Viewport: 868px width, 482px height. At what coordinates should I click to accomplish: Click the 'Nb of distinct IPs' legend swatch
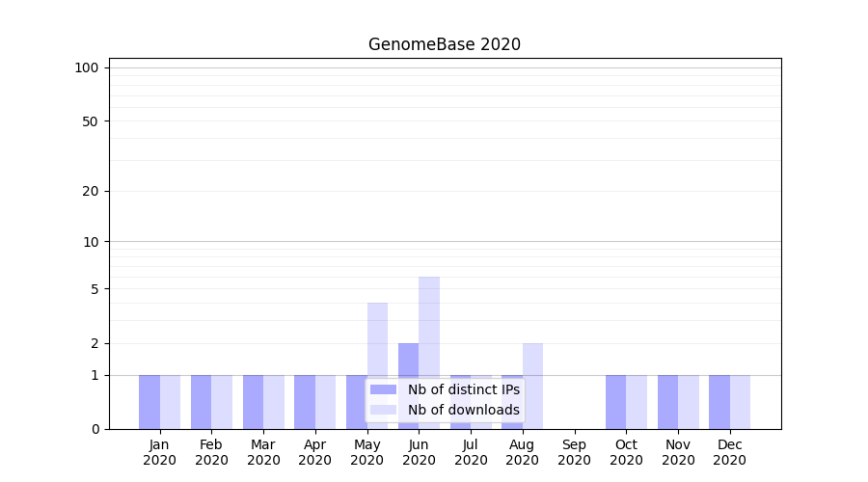click(383, 389)
